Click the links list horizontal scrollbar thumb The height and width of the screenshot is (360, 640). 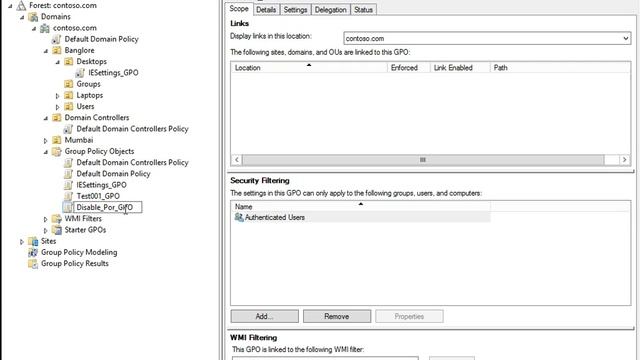click(x=423, y=160)
